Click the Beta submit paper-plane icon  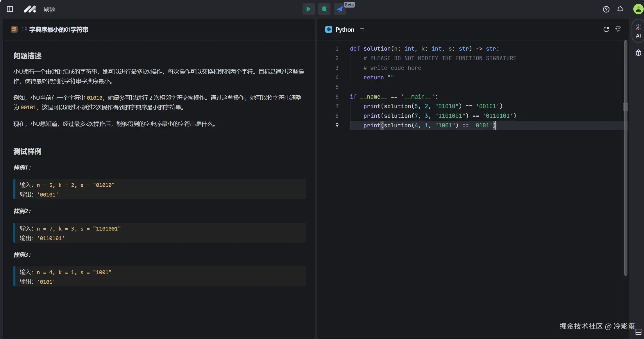(x=340, y=9)
